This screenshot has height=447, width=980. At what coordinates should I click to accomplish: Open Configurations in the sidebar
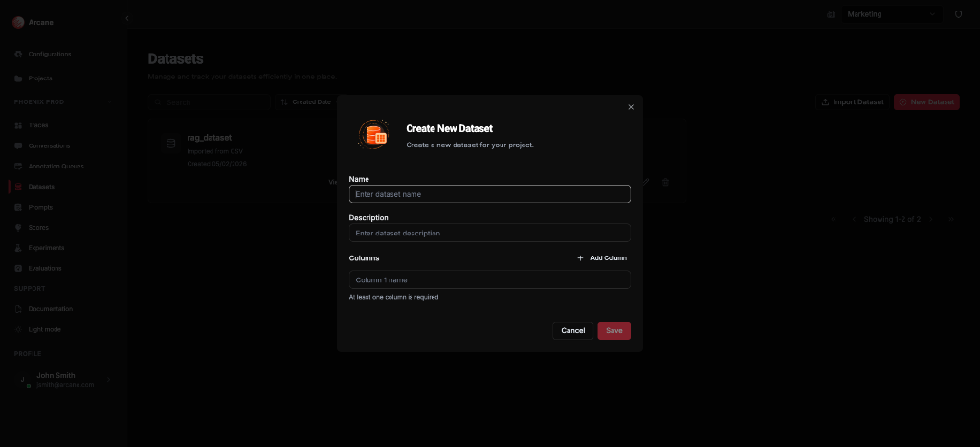[50, 54]
